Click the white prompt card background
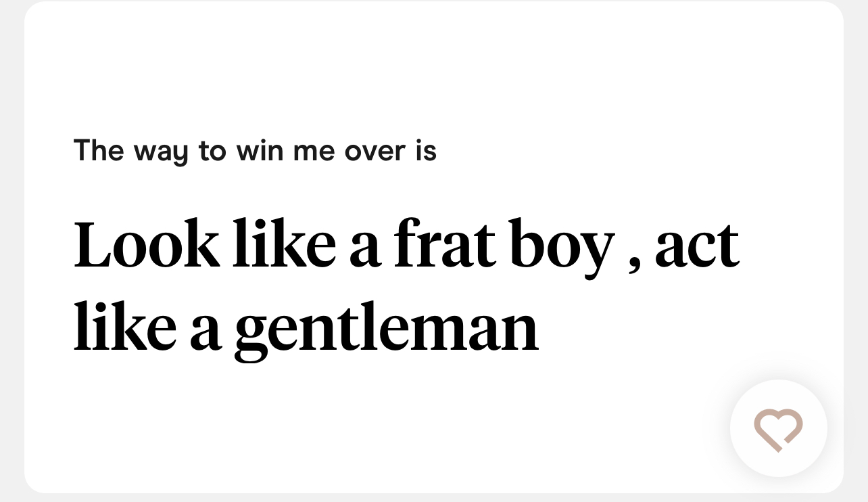 [433, 419]
